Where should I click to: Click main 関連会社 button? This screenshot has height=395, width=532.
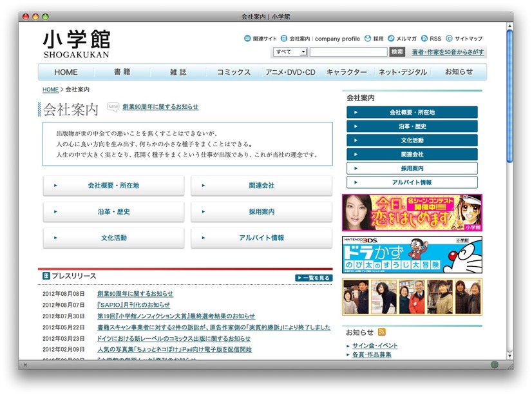click(x=261, y=186)
